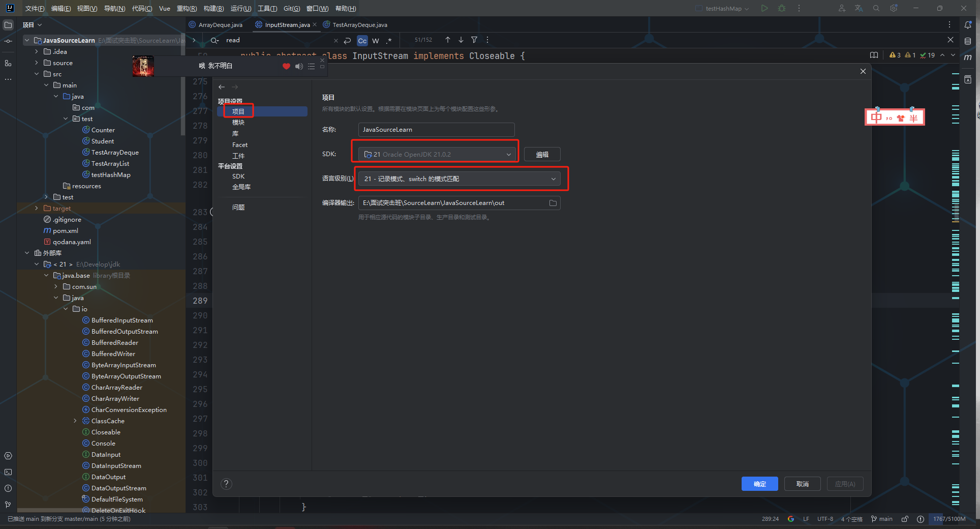This screenshot has width=980, height=529.
Task: Open IDE settings gear icon
Action: 894,8
